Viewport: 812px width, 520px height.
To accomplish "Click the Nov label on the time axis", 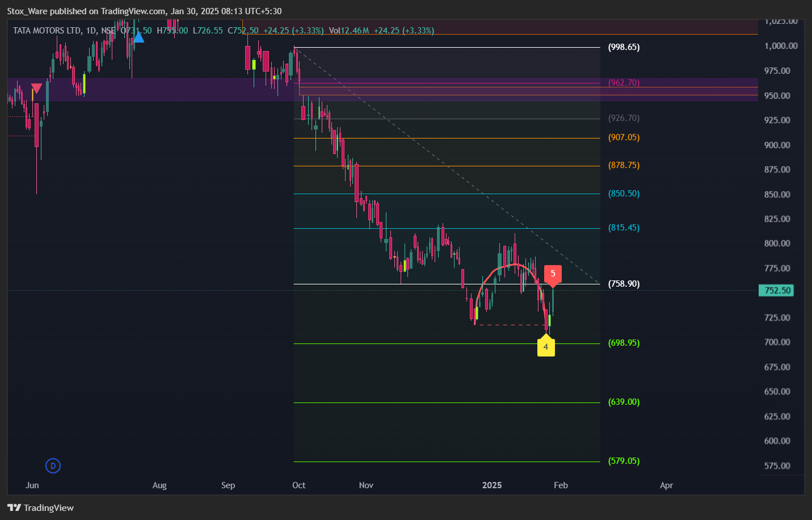I will tap(366, 485).
